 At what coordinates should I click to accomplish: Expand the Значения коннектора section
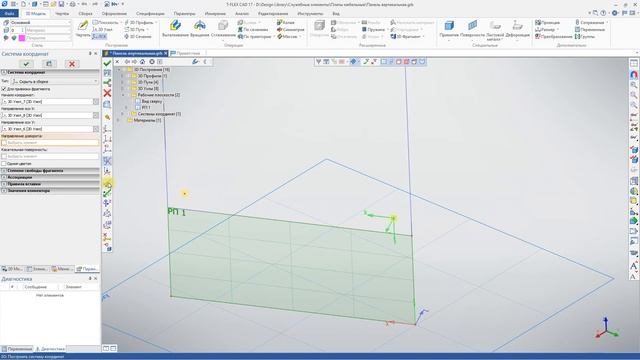coord(50,190)
